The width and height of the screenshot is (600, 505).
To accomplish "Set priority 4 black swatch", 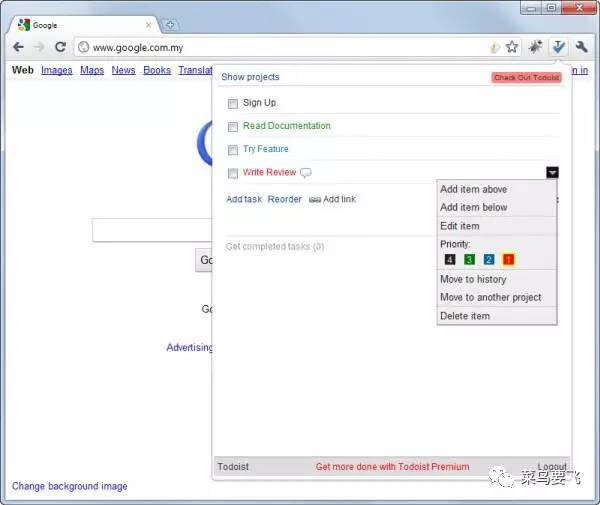I will coord(450,260).
